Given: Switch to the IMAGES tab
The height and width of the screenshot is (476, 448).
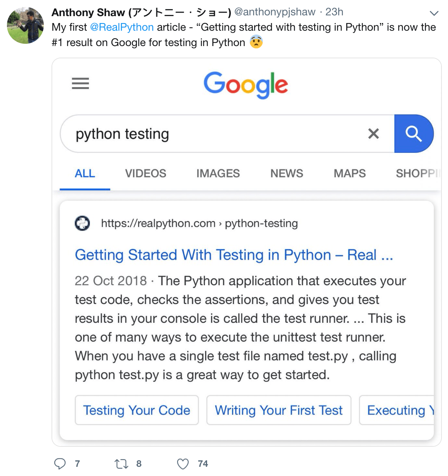Looking at the screenshot, I should 217,174.
